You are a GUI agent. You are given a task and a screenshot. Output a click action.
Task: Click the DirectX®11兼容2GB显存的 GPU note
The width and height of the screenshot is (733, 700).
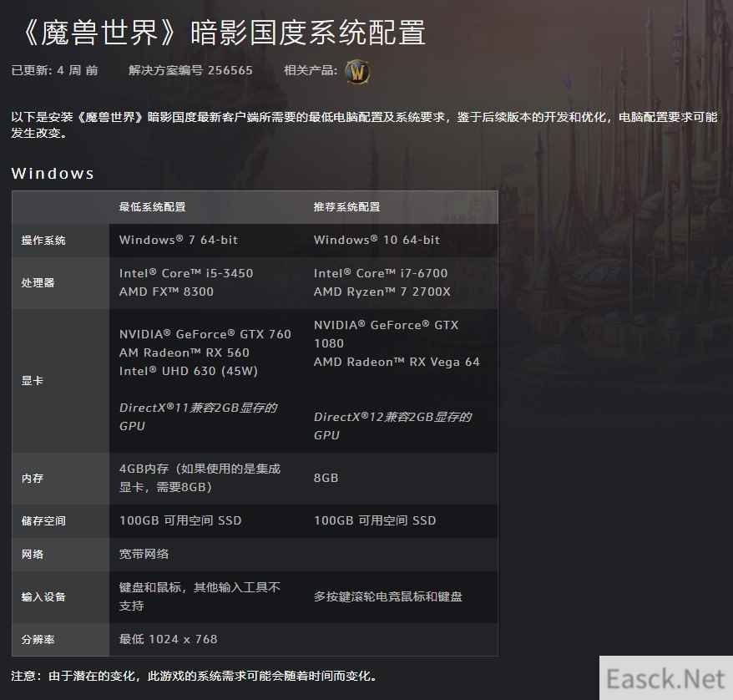(x=198, y=417)
